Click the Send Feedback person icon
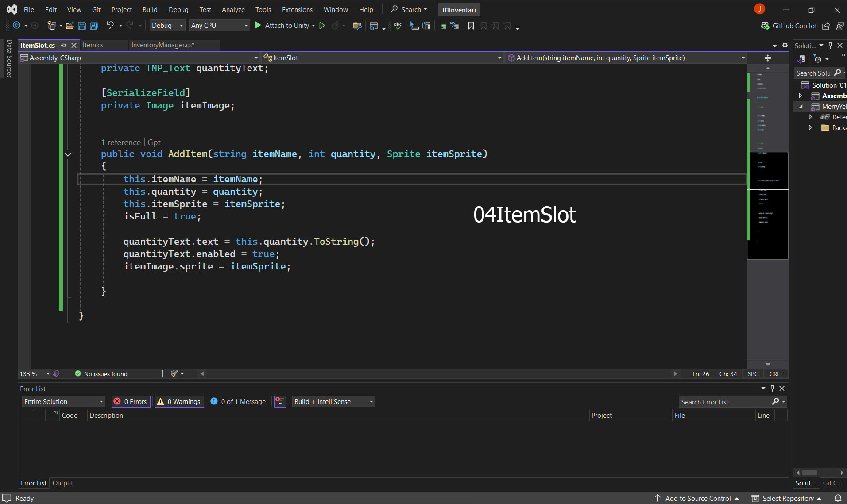This screenshot has height=504, width=847. (x=839, y=26)
